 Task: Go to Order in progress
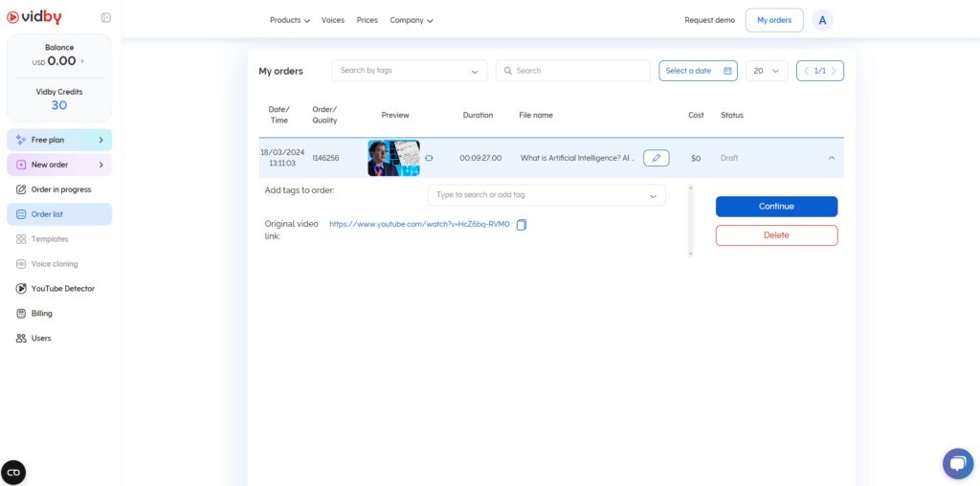coord(59,189)
